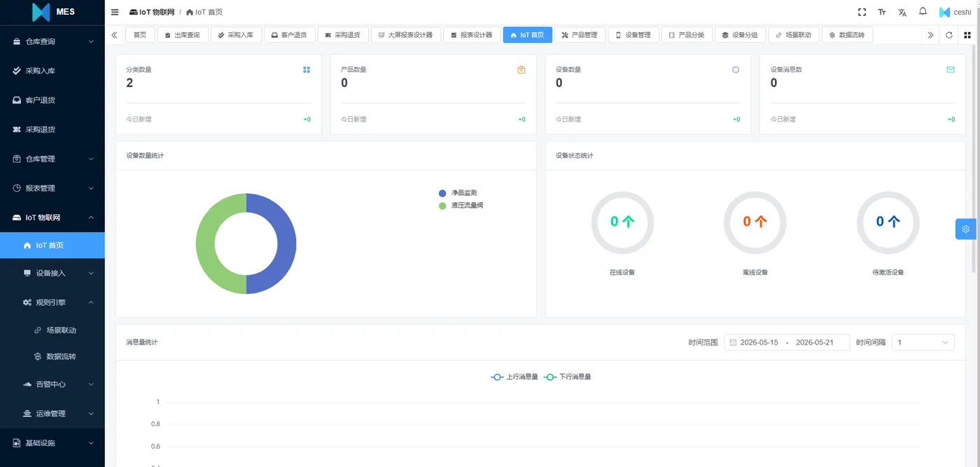980x467 pixels.
Task: Collapse the 规则引擎 submenu
Action: tap(52, 302)
